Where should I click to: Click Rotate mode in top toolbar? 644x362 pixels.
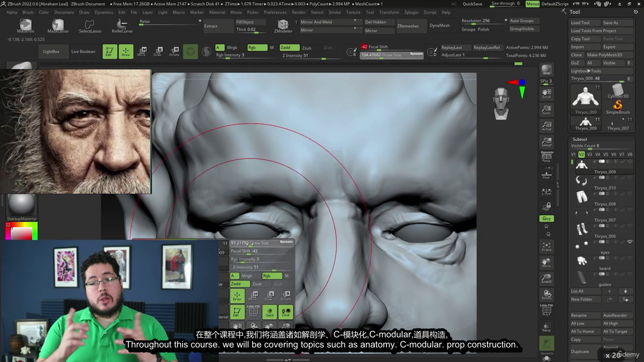point(174,51)
